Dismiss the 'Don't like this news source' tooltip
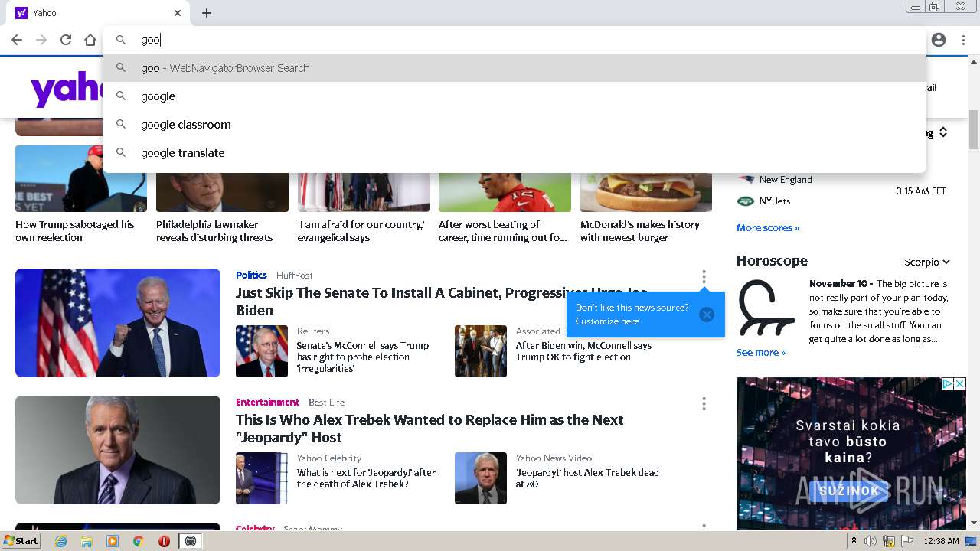The width and height of the screenshot is (980, 551). [707, 315]
